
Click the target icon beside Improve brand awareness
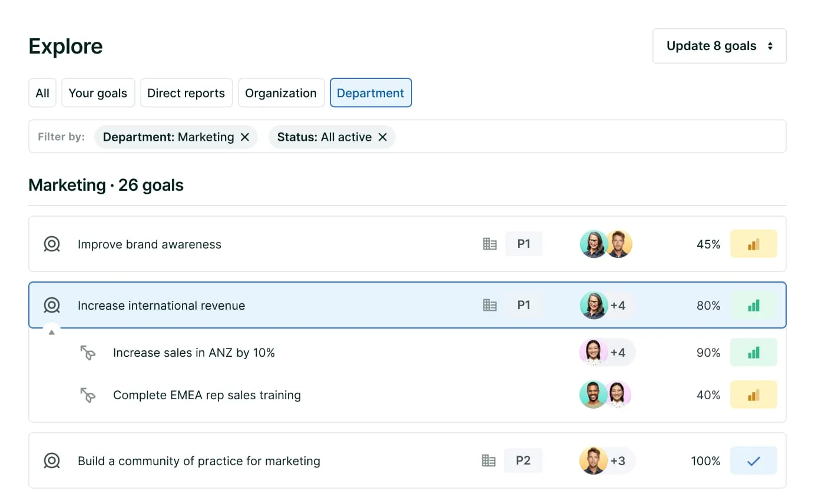pos(52,244)
